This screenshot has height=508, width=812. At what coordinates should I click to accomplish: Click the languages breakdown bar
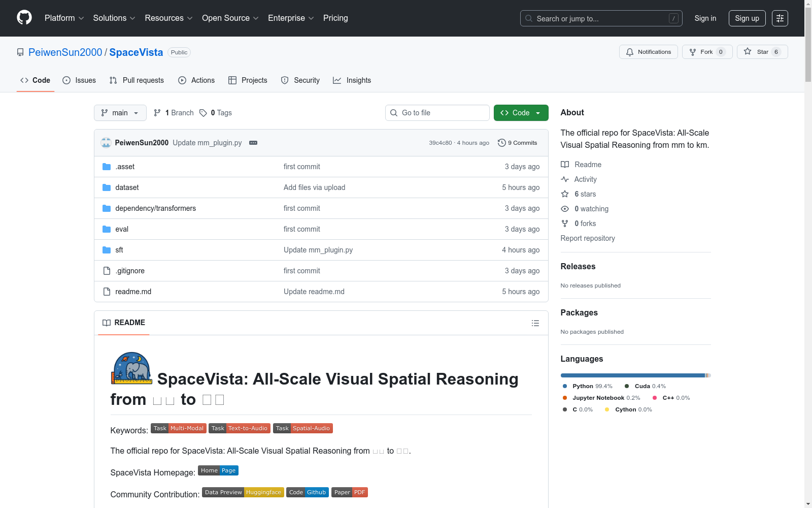pyautogui.click(x=635, y=375)
